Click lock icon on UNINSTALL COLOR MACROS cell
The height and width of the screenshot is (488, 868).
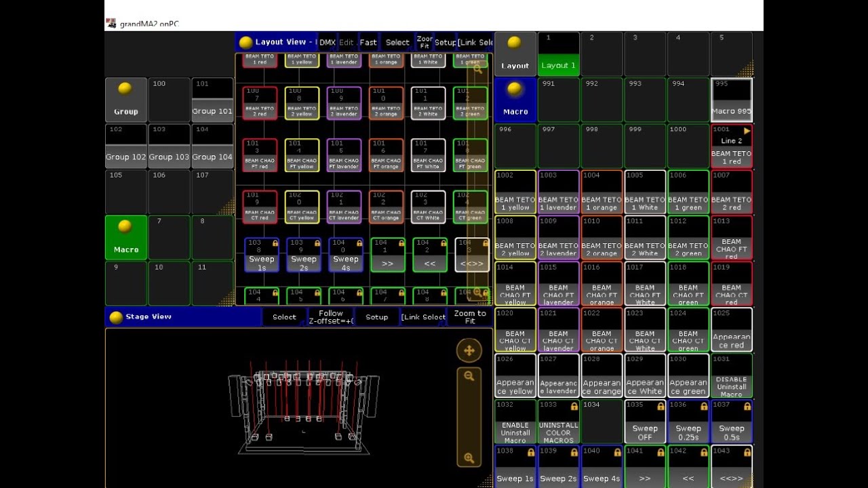click(x=574, y=407)
